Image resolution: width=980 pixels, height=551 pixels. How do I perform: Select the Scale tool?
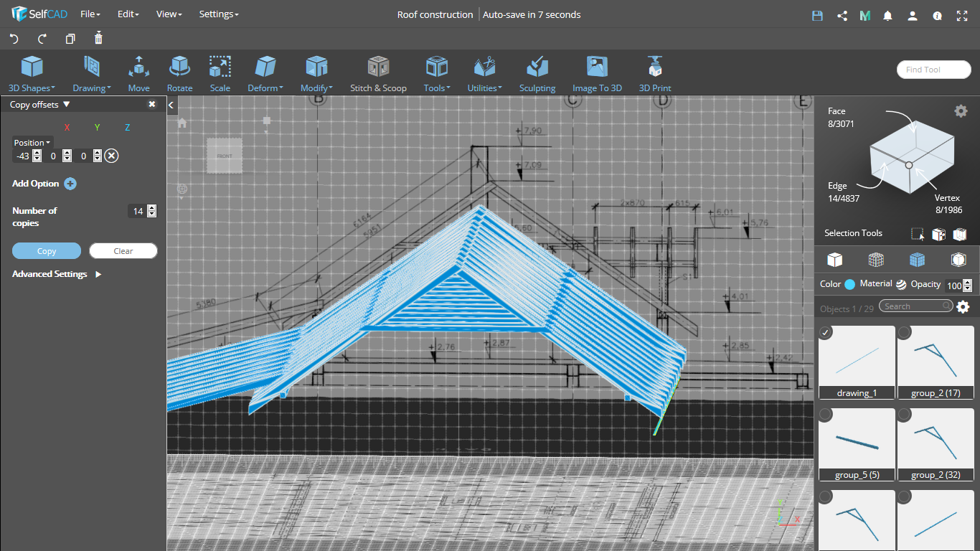[220, 74]
